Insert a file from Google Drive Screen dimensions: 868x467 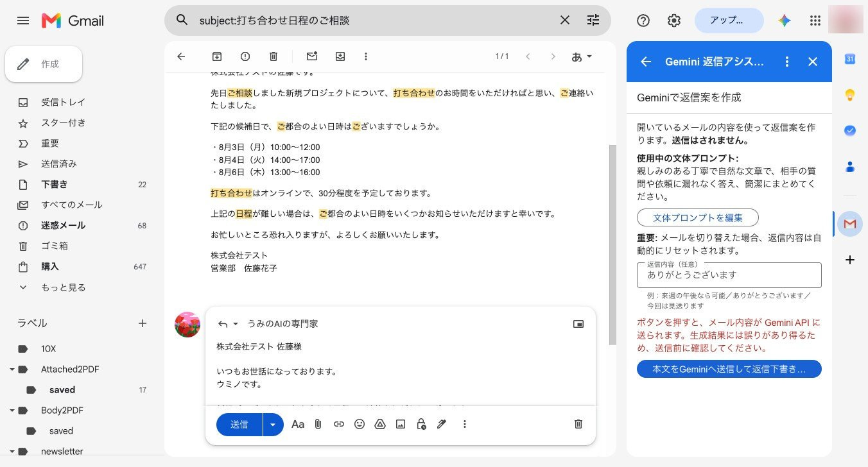point(380,424)
